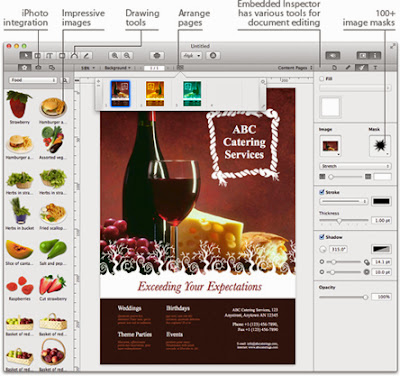Select the Pencil drawing tool
Image resolution: width=400 pixels, height=376 pixels.
click(x=86, y=56)
